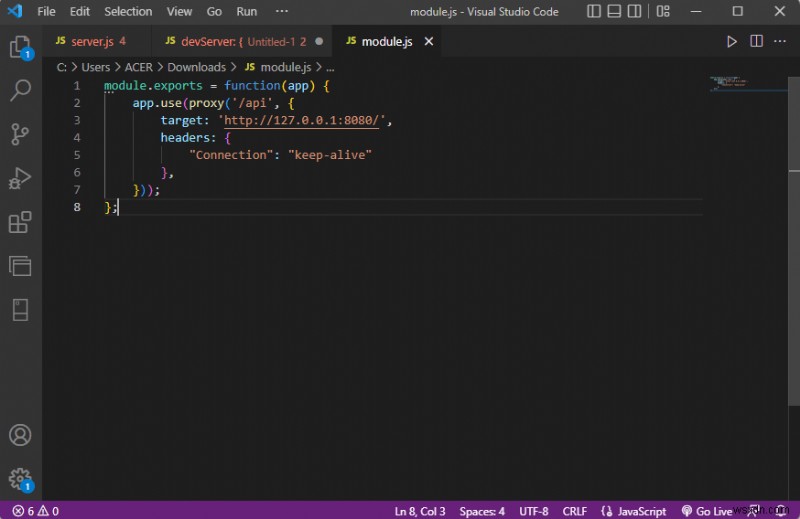Open the Run and Debug view

[20, 178]
